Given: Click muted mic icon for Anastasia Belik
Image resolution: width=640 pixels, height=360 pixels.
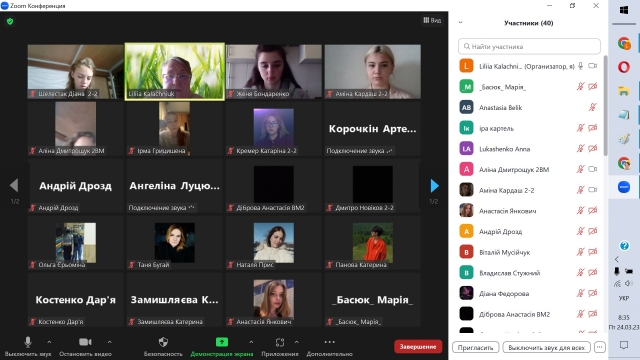Looking at the screenshot, I should click(593, 107).
